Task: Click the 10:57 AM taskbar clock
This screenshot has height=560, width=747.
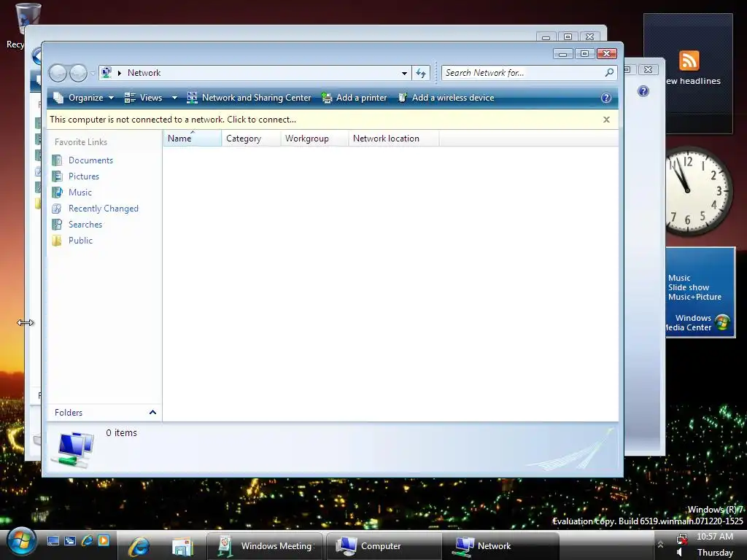Action: click(715, 537)
